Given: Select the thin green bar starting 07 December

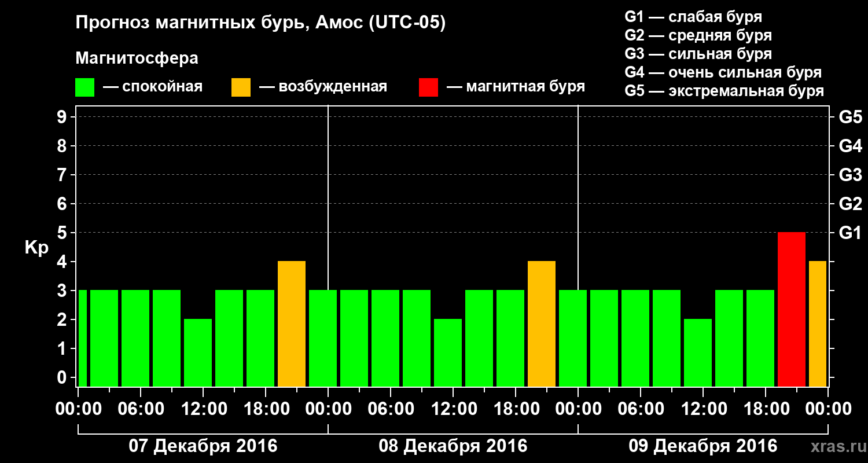Looking at the screenshot, I should [x=82, y=338].
